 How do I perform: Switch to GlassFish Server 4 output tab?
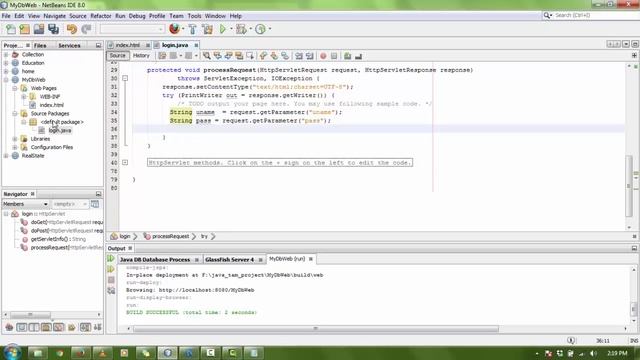click(229, 260)
